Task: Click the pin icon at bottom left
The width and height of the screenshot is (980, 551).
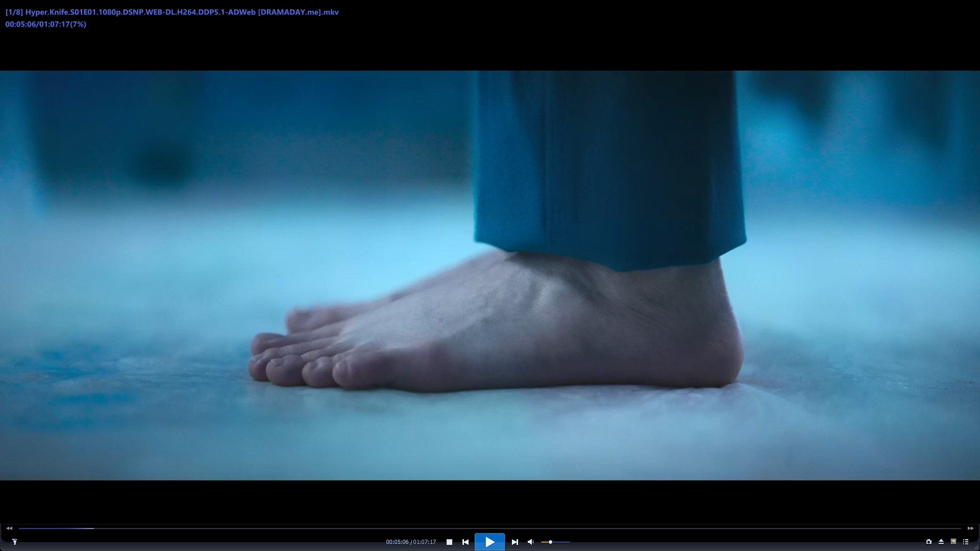Action: pyautogui.click(x=14, y=542)
